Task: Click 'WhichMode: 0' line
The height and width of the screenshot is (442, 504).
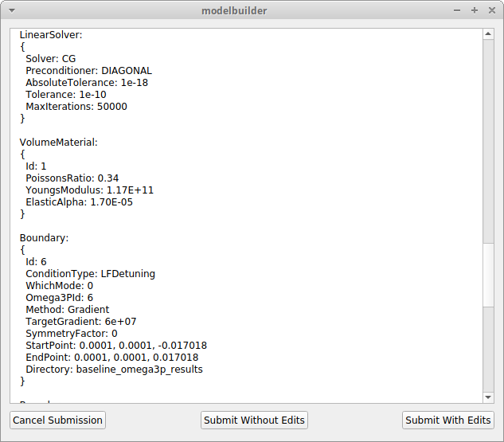Action: [x=60, y=286]
